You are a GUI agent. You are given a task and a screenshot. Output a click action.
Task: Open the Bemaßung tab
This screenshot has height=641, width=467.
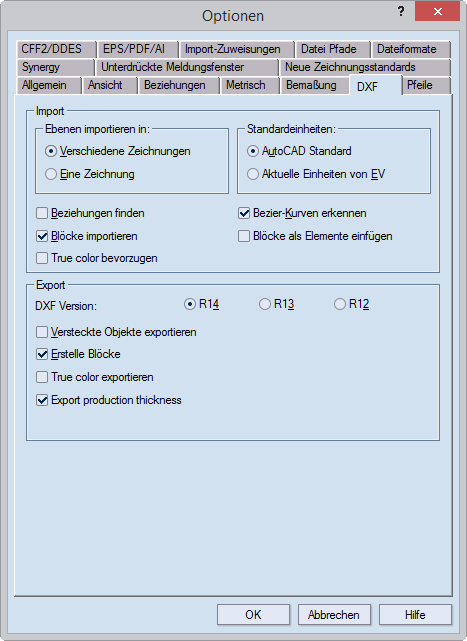point(314,85)
